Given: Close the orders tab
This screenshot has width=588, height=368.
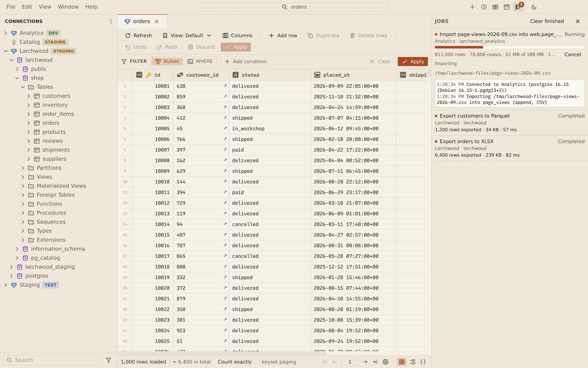Looking at the screenshot, I should click(x=157, y=21).
